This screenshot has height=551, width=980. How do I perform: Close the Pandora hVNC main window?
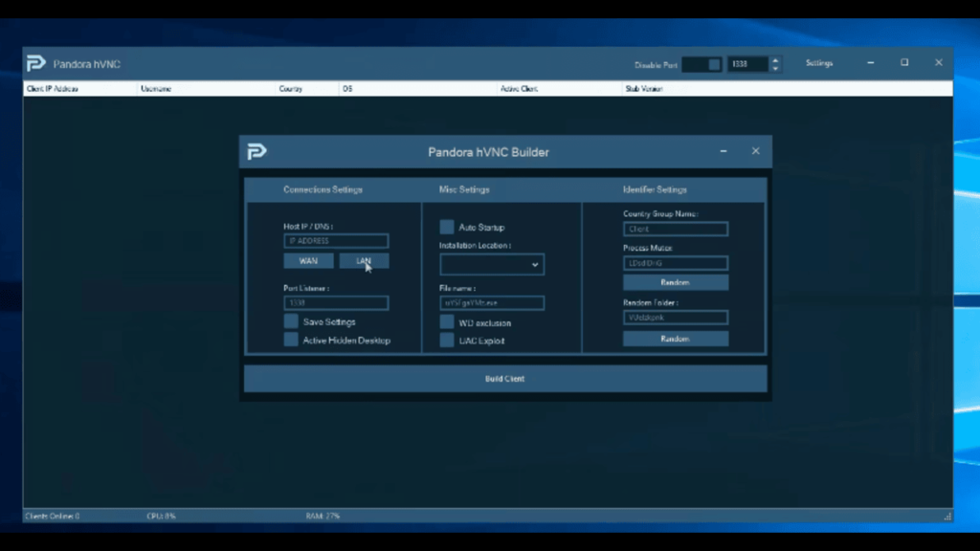[939, 63]
